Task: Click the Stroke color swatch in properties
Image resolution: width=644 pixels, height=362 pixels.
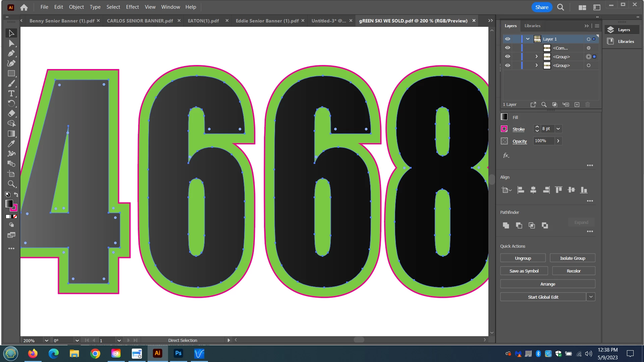Action: point(504,129)
